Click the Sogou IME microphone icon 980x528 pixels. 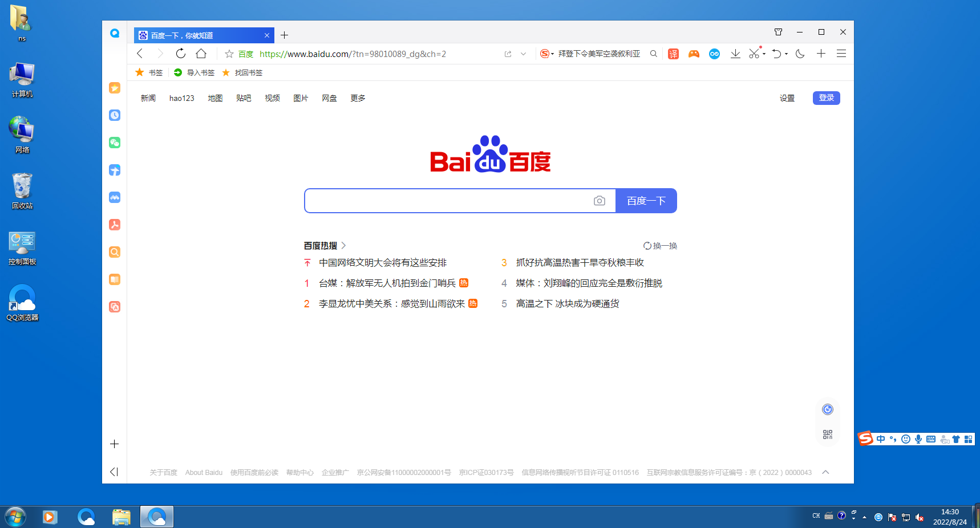click(918, 439)
